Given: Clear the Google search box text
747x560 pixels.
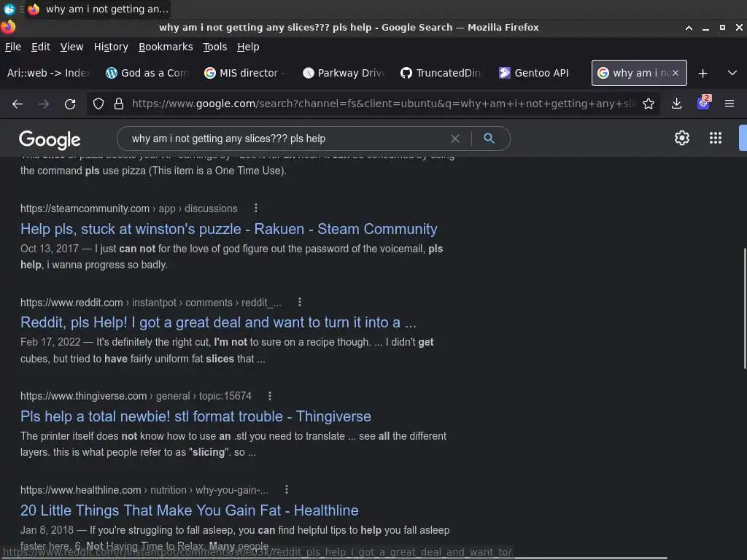Looking at the screenshot, I should coord(455,139).
